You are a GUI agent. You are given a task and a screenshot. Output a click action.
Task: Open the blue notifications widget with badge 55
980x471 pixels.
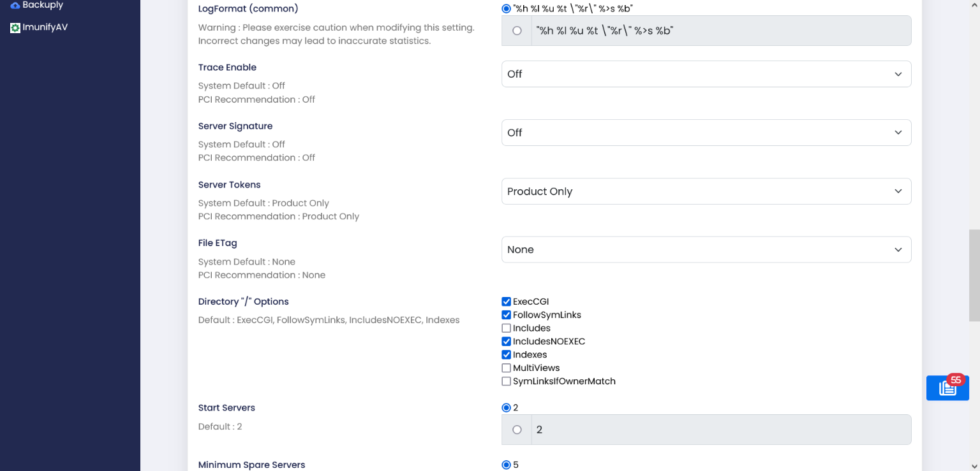coord(947,388)
